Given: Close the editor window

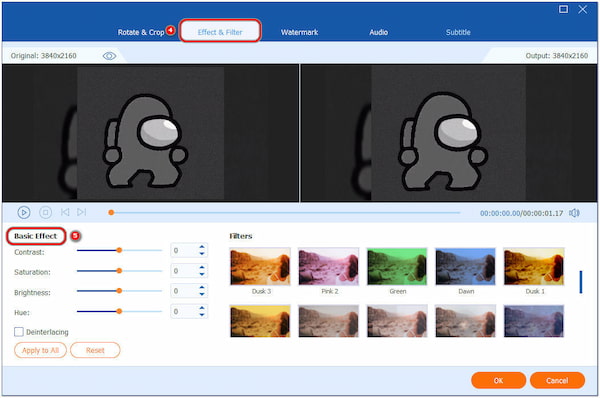Looking at the screenshot, I should [x=582, y=9].
